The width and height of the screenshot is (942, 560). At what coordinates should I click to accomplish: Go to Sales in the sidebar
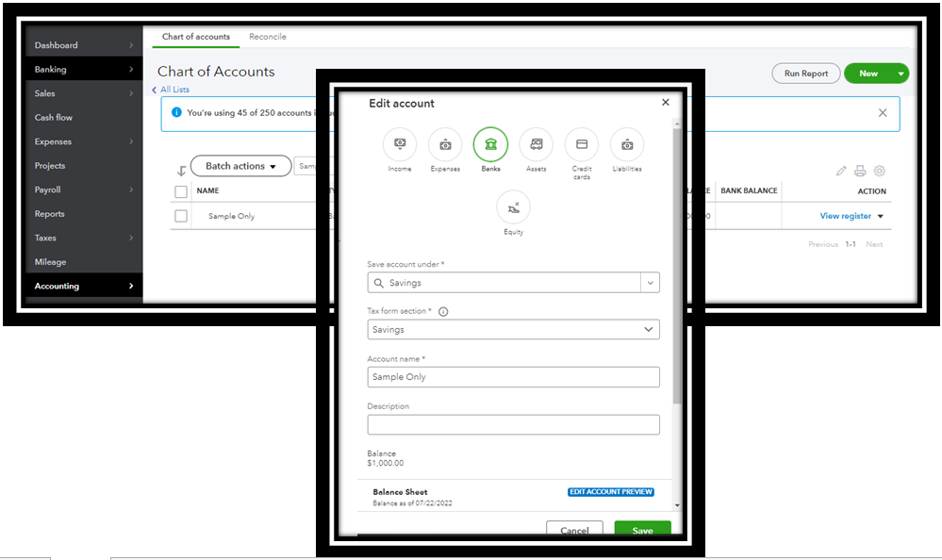coord(45,93)
